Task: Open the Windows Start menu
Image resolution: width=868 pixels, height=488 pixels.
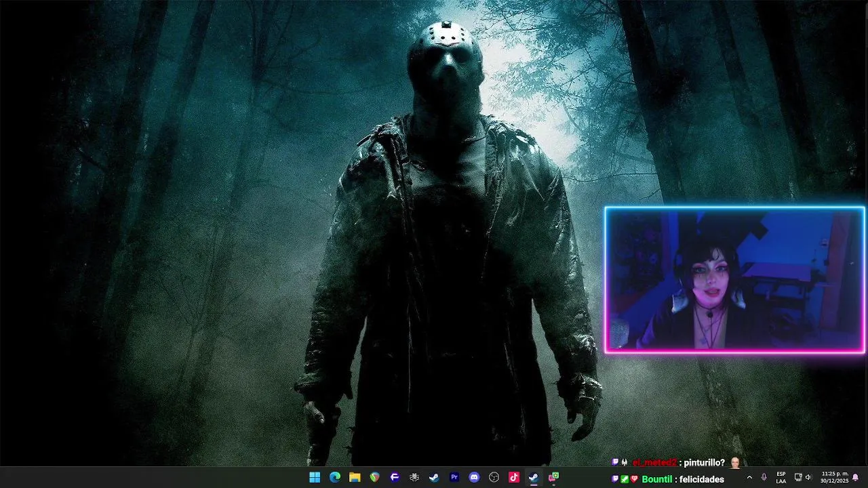Action: tap(315, 477)
